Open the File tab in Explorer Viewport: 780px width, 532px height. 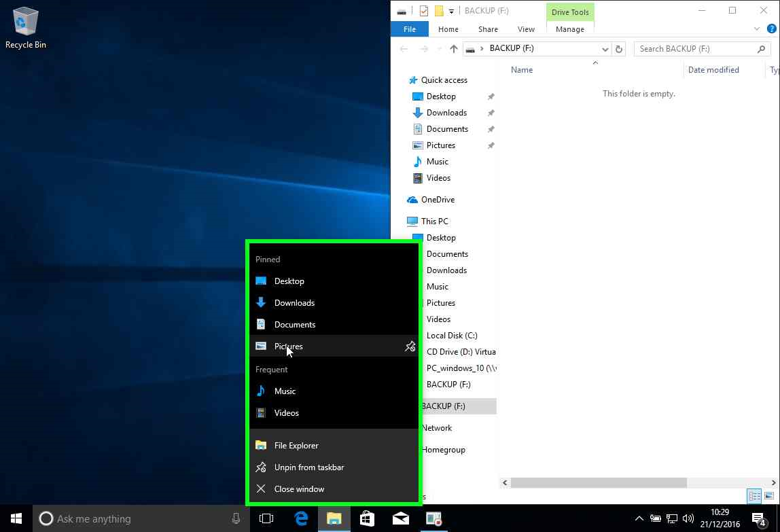pos(410,29)
